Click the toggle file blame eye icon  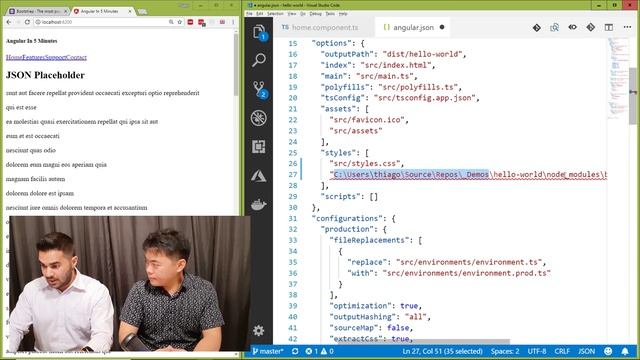[572, 27]
